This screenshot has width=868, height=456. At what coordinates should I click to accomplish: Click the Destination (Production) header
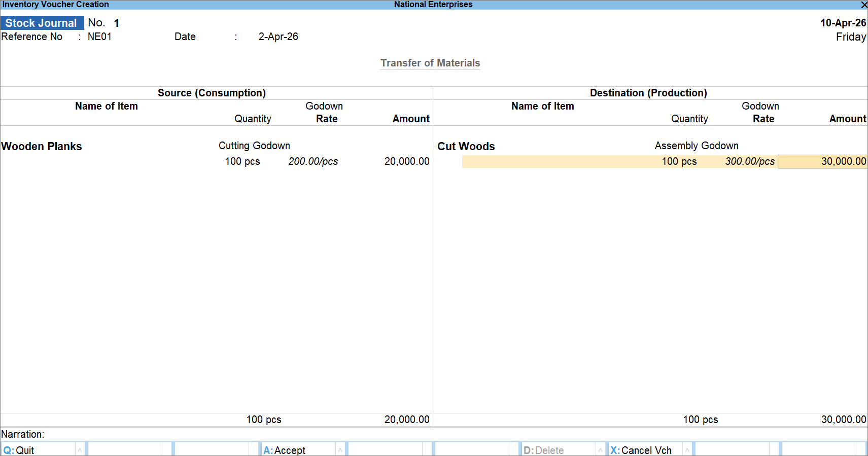pos(648,93)
